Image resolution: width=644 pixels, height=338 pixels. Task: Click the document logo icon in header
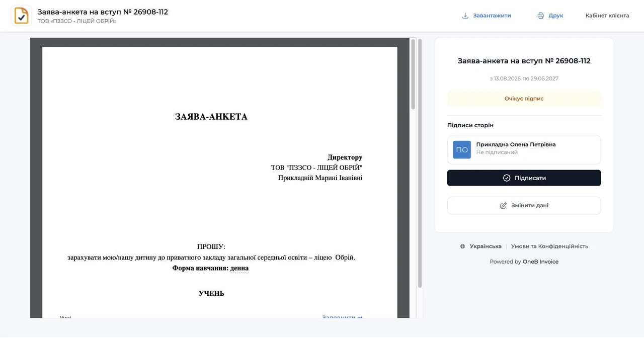tap(21, 16)
